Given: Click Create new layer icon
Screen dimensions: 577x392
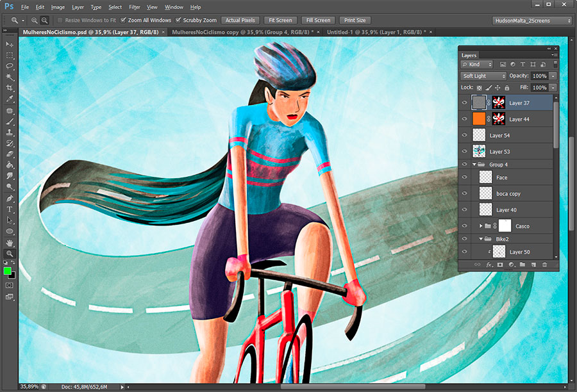Looking at the screenshot, I should (x=533, y=265).
